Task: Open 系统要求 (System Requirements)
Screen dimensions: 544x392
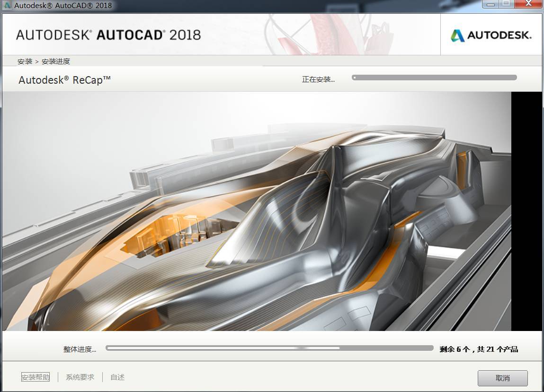Action: coord(80,377)
